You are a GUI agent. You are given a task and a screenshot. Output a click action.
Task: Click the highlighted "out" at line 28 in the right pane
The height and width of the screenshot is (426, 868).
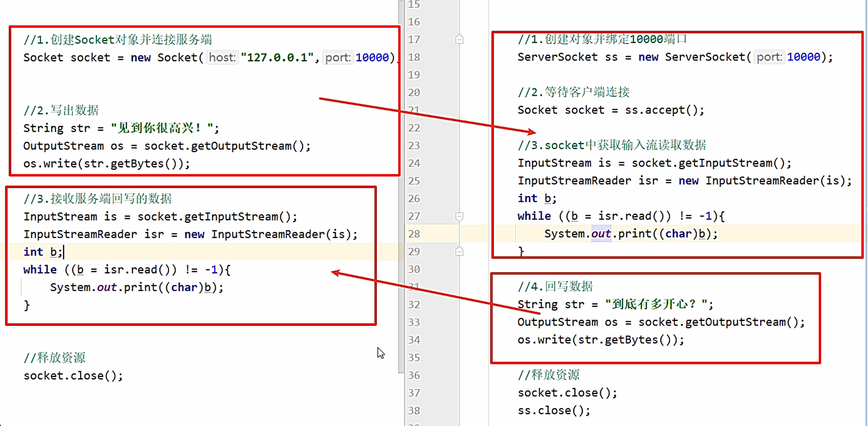[x=601, y=234]
